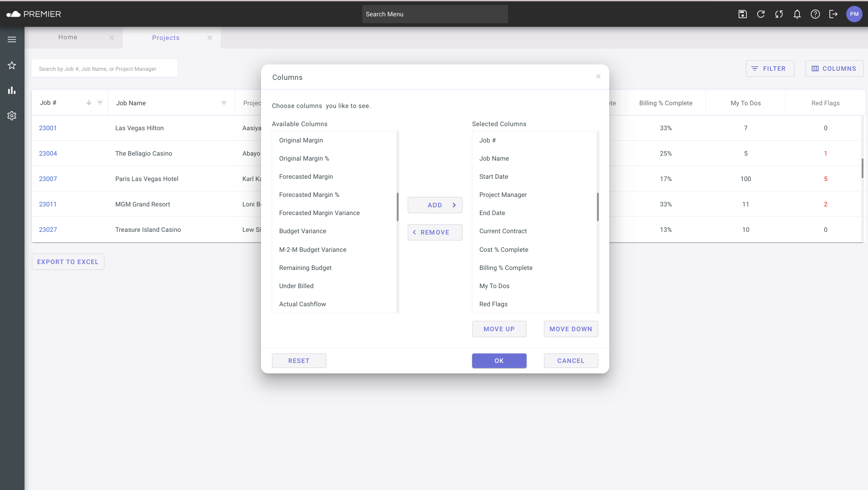Image resolution: width=868 pixels, height=490 pixels.
Task: Open job 23001 link
Action: (48, 127)
